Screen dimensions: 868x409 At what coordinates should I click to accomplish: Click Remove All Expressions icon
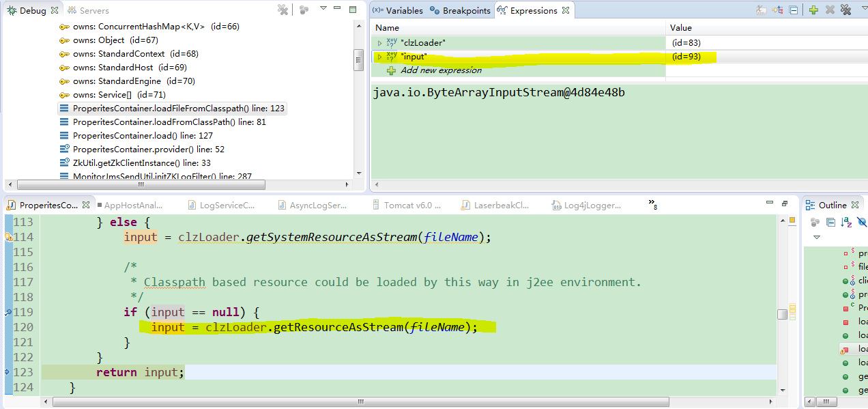click(x=846, y=10)
